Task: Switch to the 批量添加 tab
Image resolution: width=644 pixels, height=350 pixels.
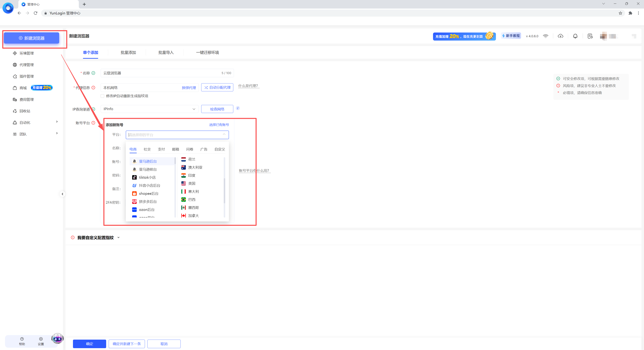Action: pyautogui.click(x=128, y=52)
